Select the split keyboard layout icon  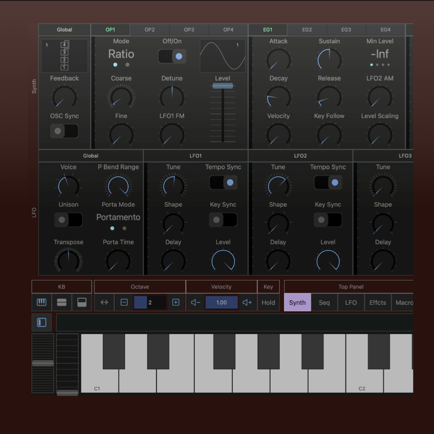click(62, 302)
